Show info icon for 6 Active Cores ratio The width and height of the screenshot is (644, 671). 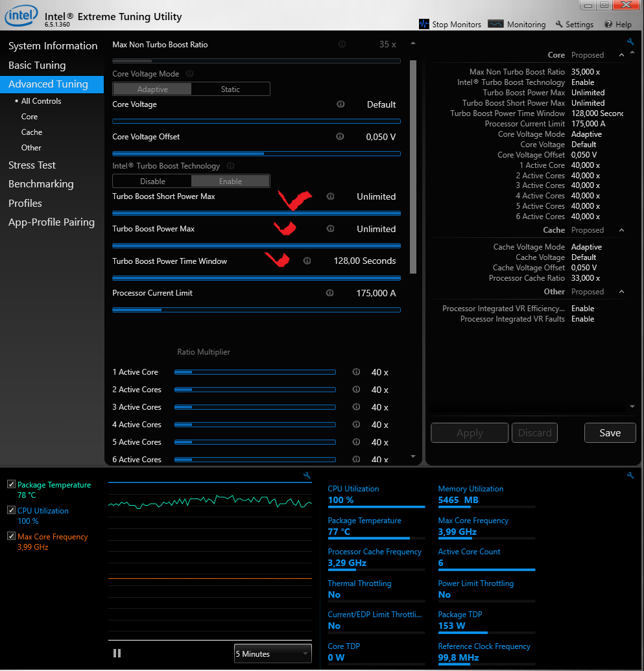tap(356, 459)
